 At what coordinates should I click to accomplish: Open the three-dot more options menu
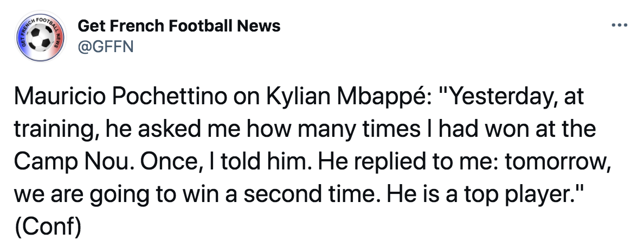620,26
